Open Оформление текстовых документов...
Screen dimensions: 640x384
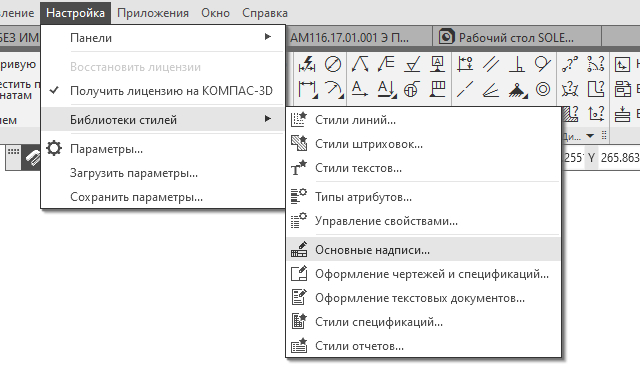[424, 297]
